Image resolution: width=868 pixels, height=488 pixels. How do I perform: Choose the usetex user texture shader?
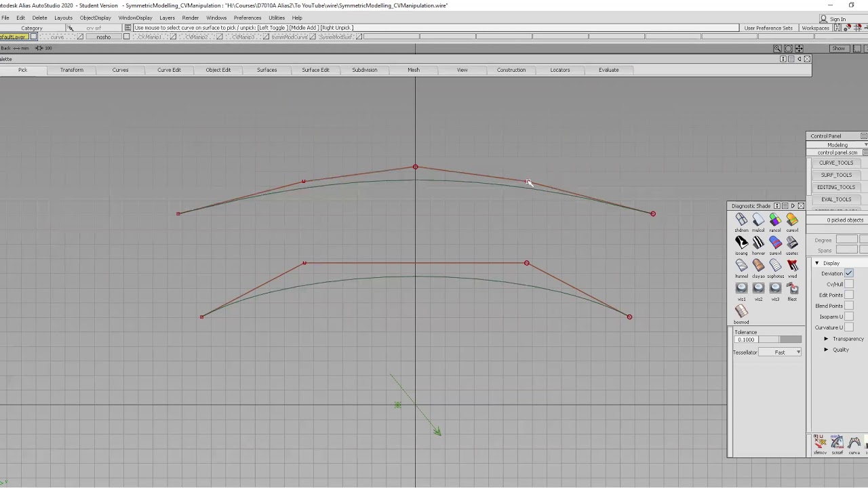pyautogui.click(x=792, y=243)
